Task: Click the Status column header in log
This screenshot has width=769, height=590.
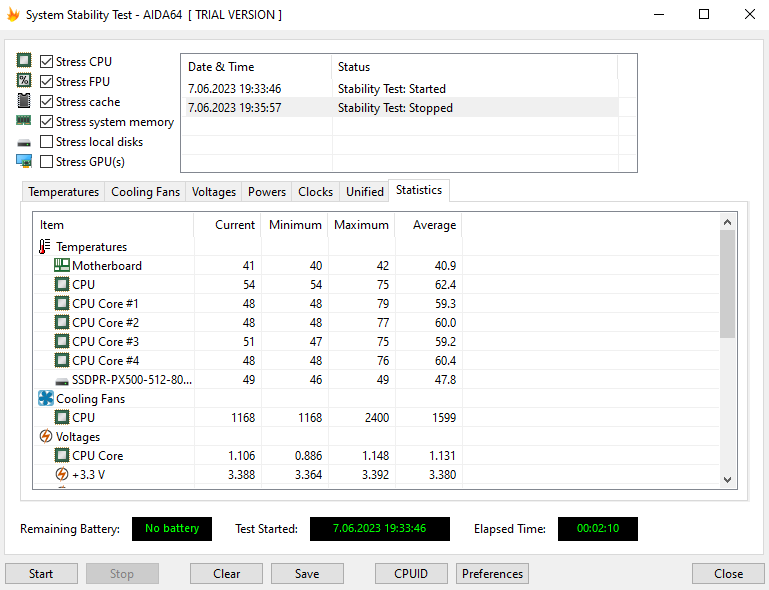Action: pyautogui.click(x=475, y=67)
